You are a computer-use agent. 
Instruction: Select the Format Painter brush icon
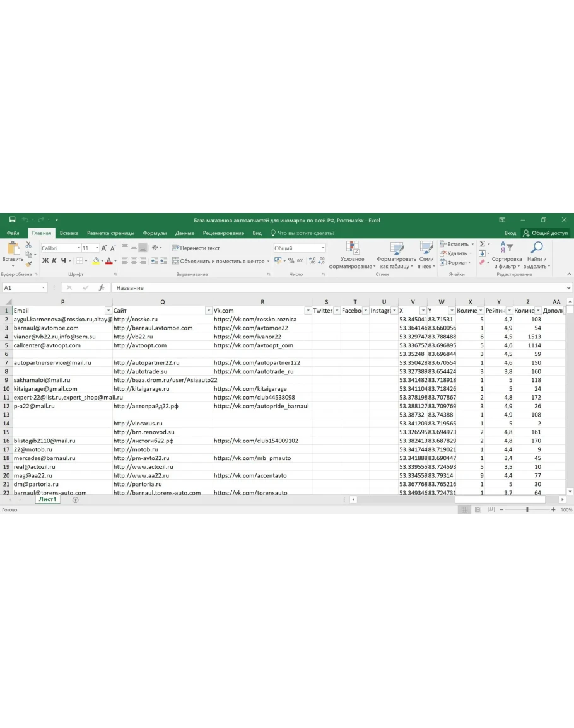29,263
